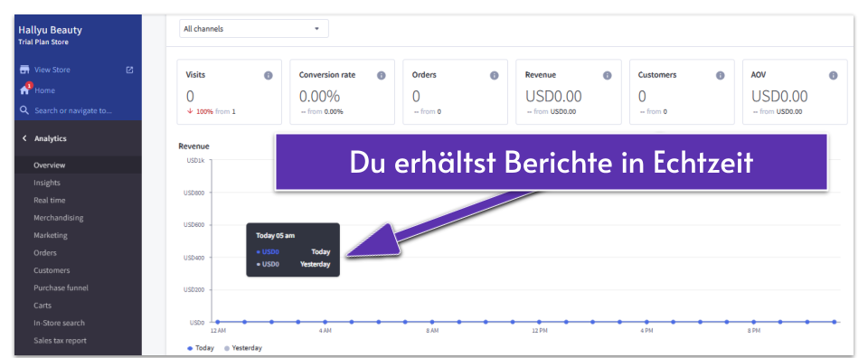The height and width of the screenshot is (358, 868).
Task: Click the Conversion rate info icon
Action: click(x=382, y=75)
